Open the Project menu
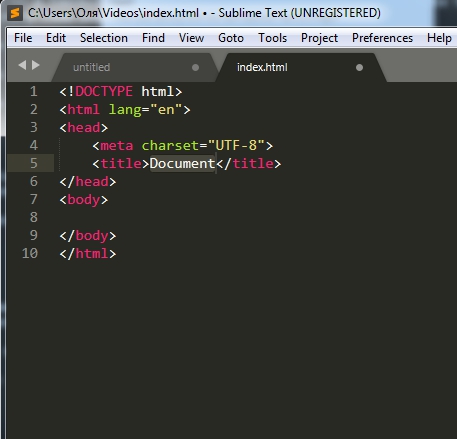The height and width of the screenshot is (439, 457). (x=319, y=38)
